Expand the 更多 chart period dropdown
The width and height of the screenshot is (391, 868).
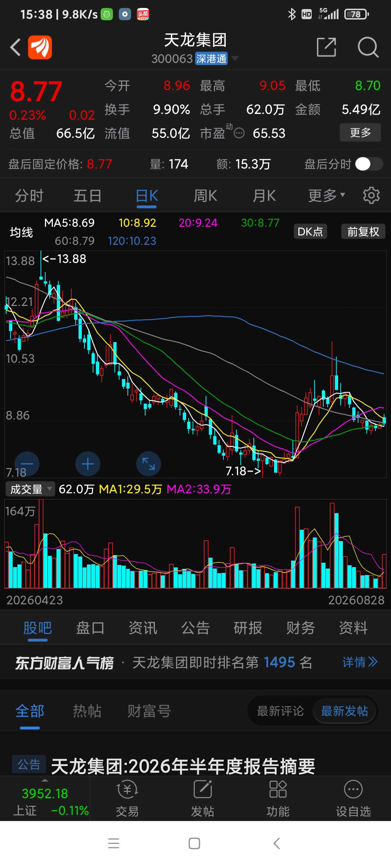tap(327, 196)
